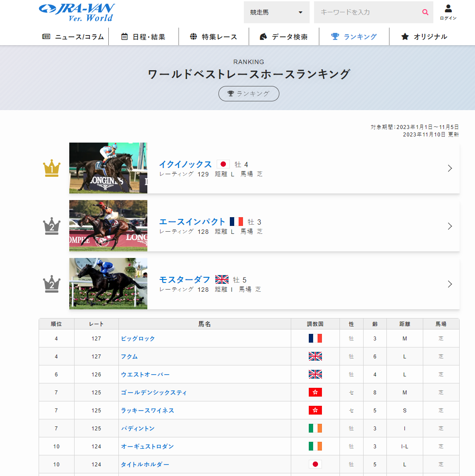The image size is (475, 476).
Task: Expand イクイノックス card using right chevron
Action: [x=450, y=168]
